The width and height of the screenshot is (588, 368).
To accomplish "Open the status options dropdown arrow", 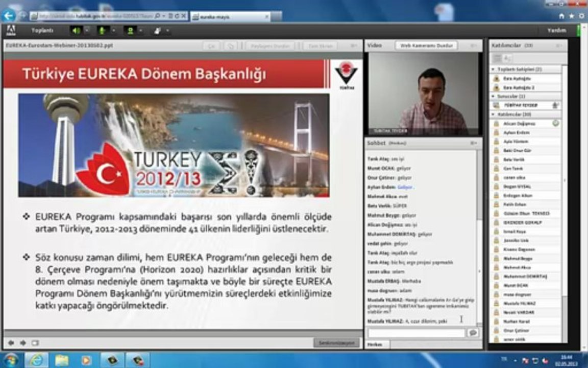I will (167, 31).
